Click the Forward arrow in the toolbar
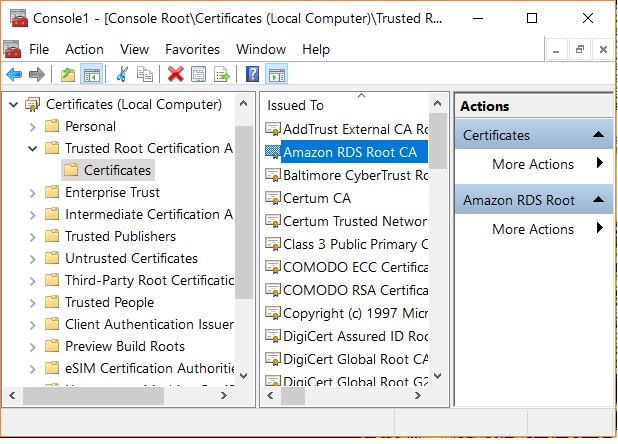Screen dimensions: 618x444 coord(37,74)
